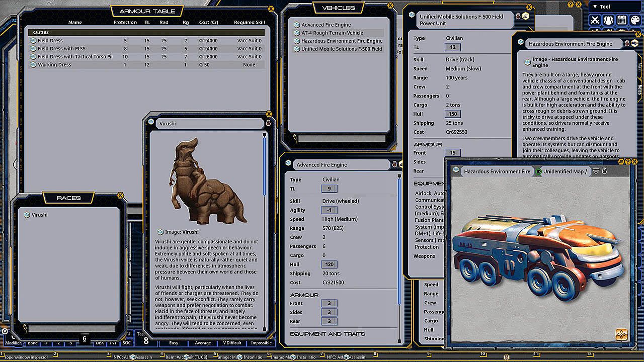644x362 pixels.
Task: Open the calendar tool in sidebar
Action: pyautogui.click(x=622, y=20)
